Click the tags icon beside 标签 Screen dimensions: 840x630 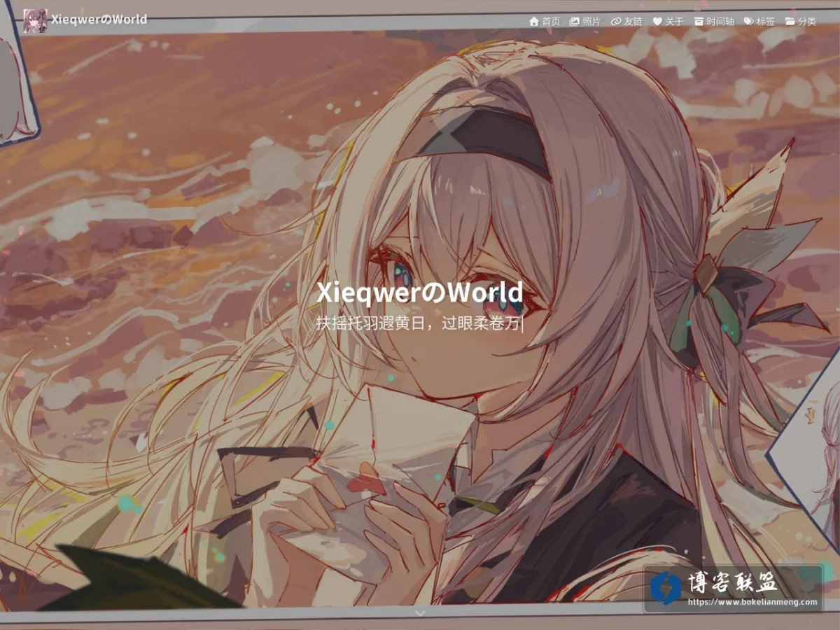[x=749, y=22]
